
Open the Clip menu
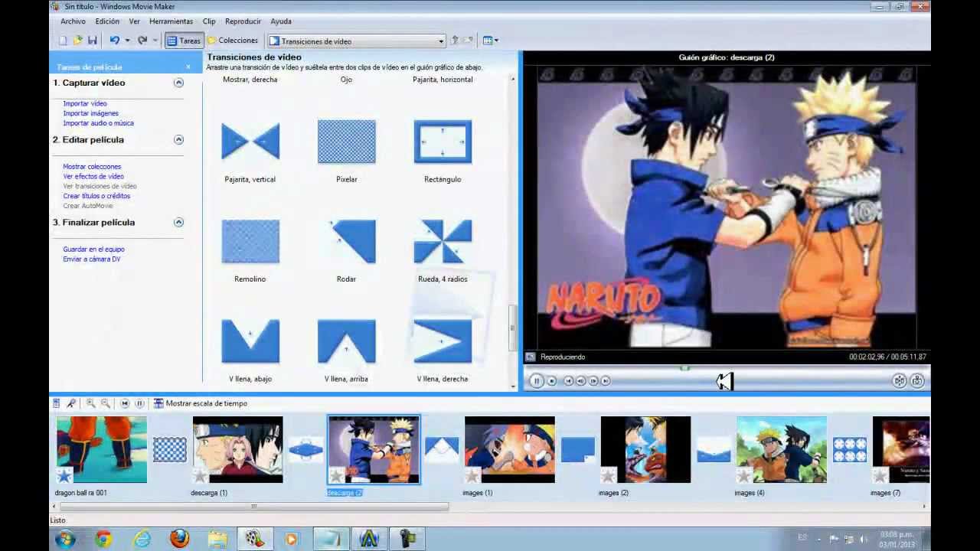click(209, 21)
